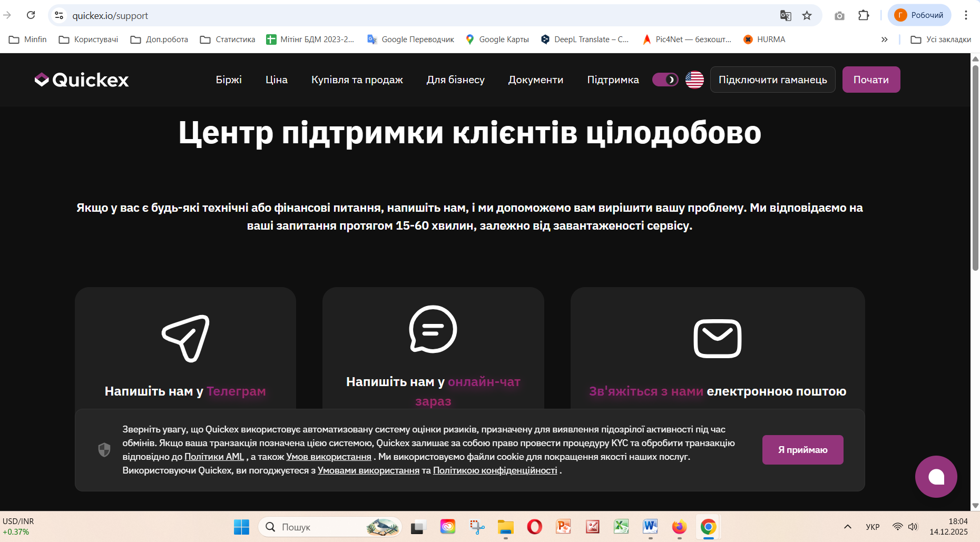Click the Почати button
This screenshot has height=542, width=980.
(x=871, y=80)
